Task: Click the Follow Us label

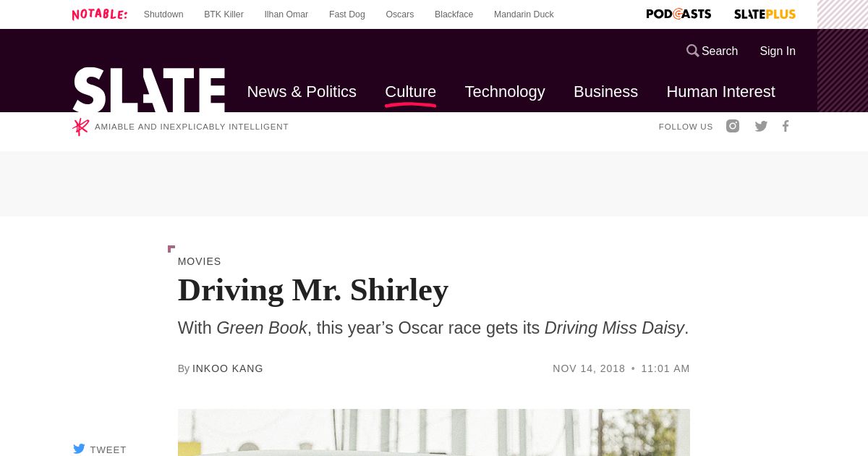Action: [686, 127]
